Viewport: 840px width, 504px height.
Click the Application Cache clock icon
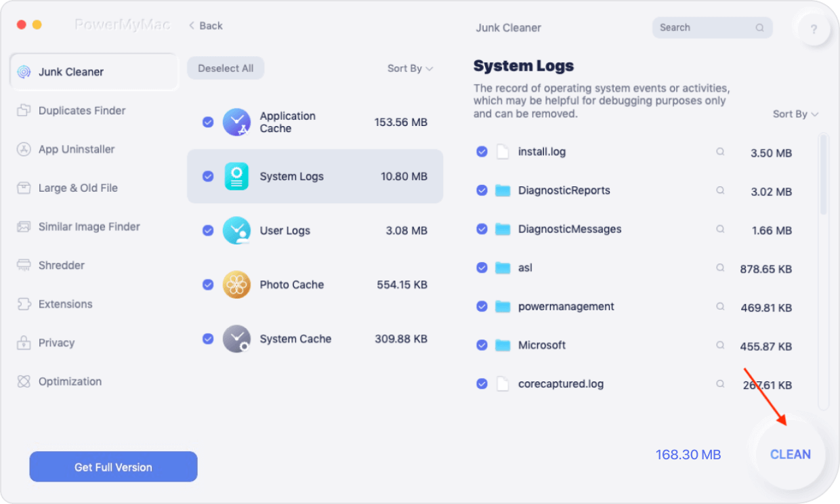(x=236, y=122)
